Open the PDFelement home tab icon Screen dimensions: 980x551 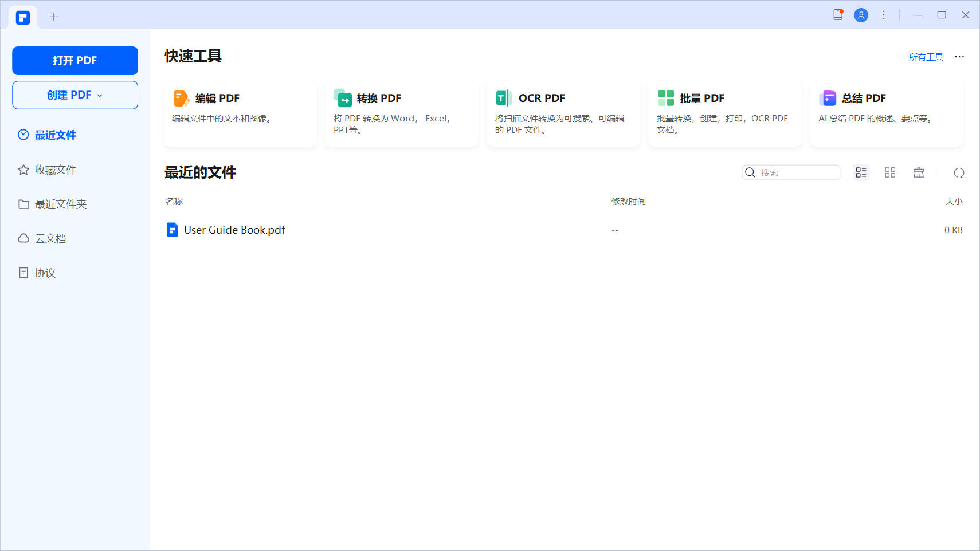point(23,18)
